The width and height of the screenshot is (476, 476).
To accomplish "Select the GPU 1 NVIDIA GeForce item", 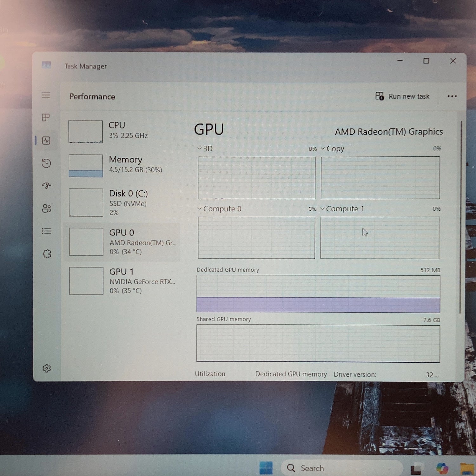I will pyautogui.click(x=122, y=281).
